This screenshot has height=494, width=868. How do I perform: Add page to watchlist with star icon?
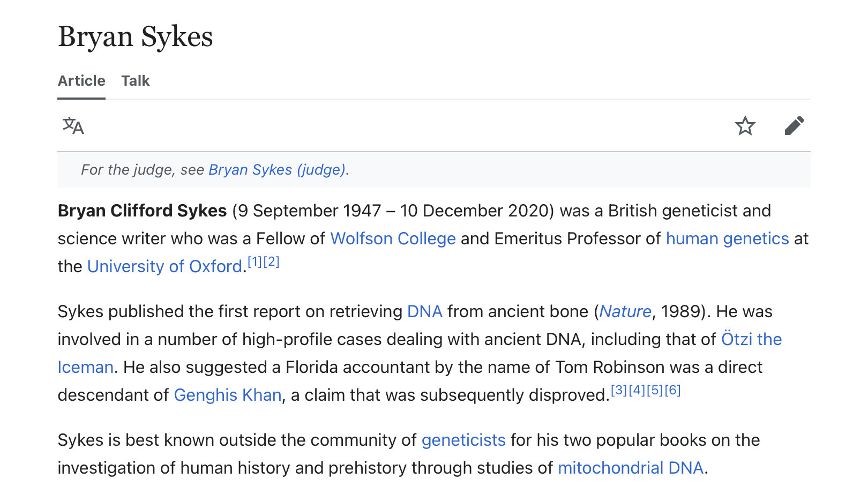[745, 126]
